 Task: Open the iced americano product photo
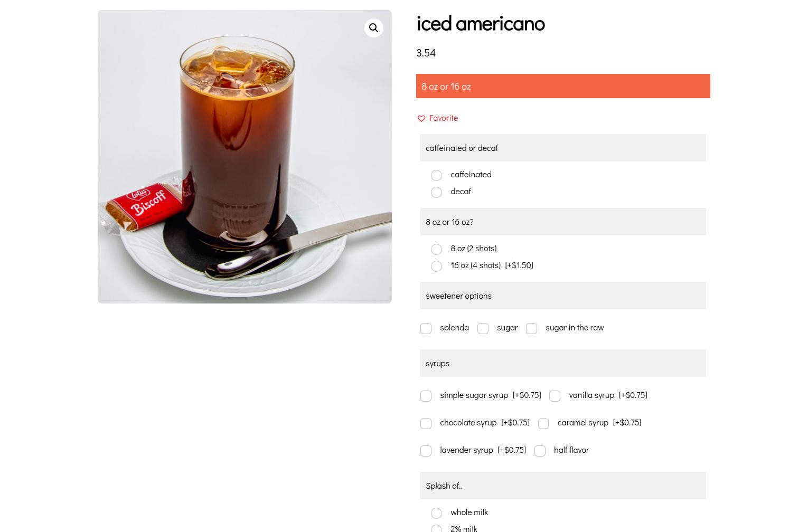point(245,157)
